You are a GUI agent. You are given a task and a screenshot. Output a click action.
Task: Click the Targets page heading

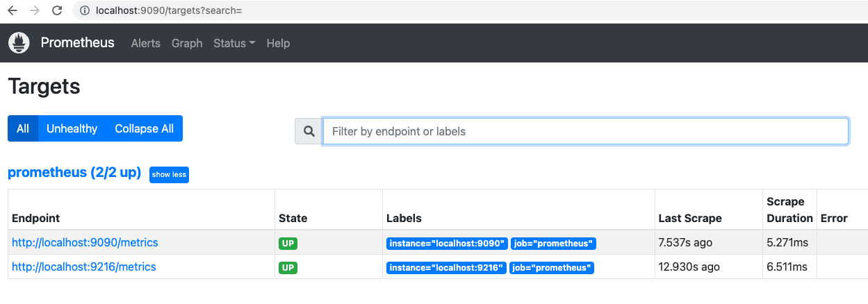click(x=44, y=87)
